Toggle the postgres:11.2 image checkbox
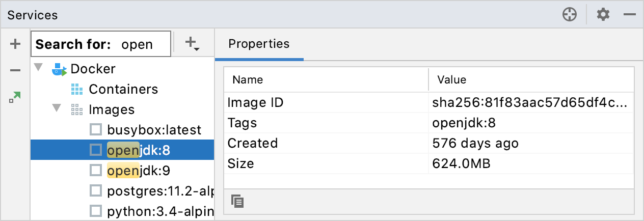Image resolution: width=644 pixels, height=221 pixels. pos(95,190)
